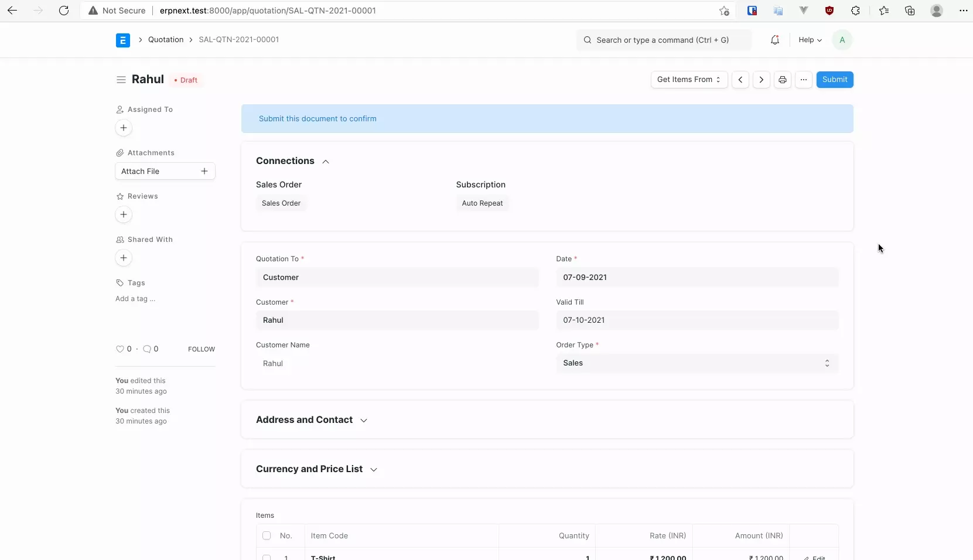Submit the quotation

click(x=834, y=80)
